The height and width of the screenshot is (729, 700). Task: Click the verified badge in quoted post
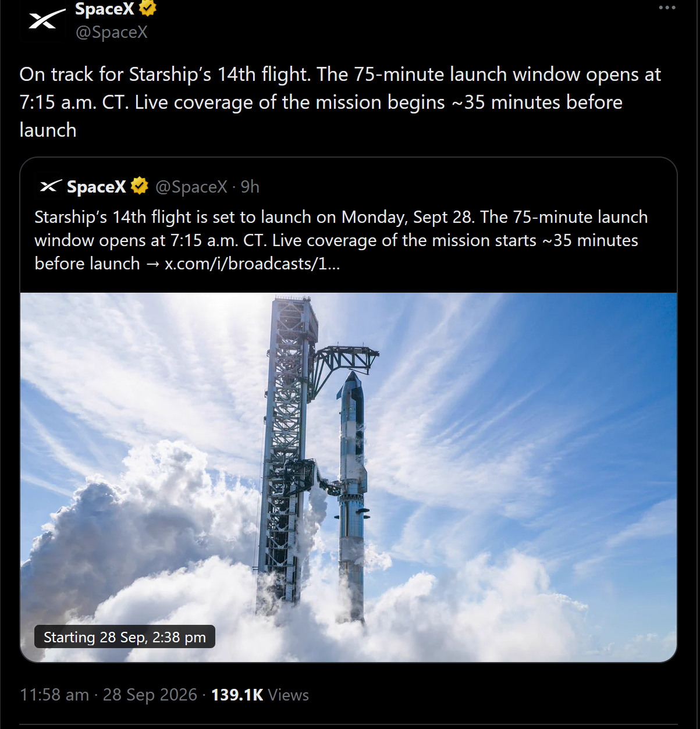[x=139, y=186]
